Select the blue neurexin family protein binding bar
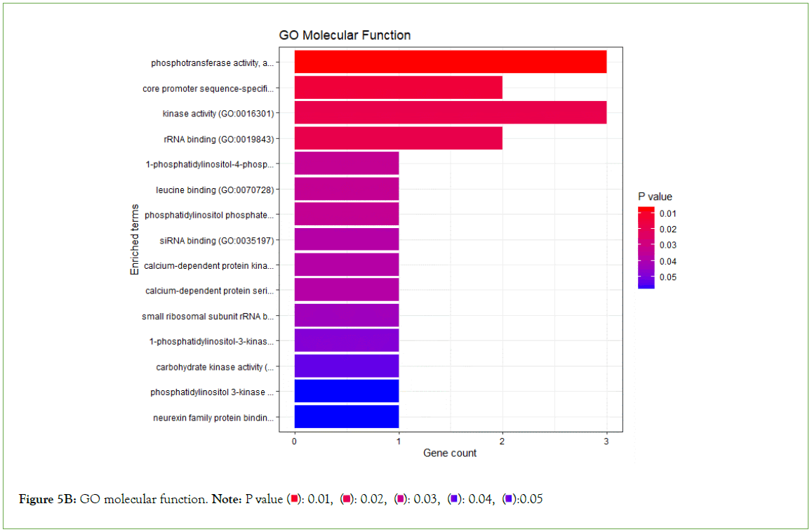Viewport: 812px width, 532px height. [347, 417]
